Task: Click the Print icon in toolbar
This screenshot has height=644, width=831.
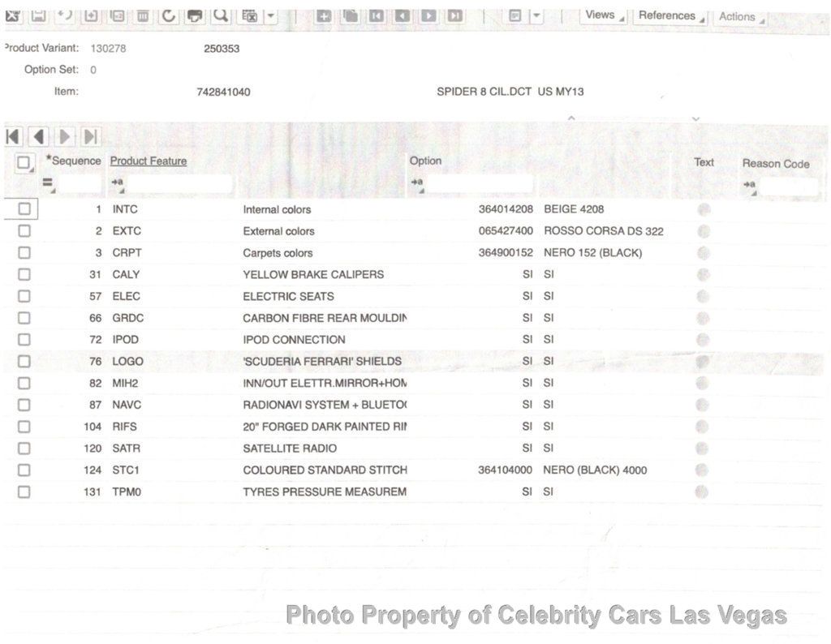Action: pos(195,15)
